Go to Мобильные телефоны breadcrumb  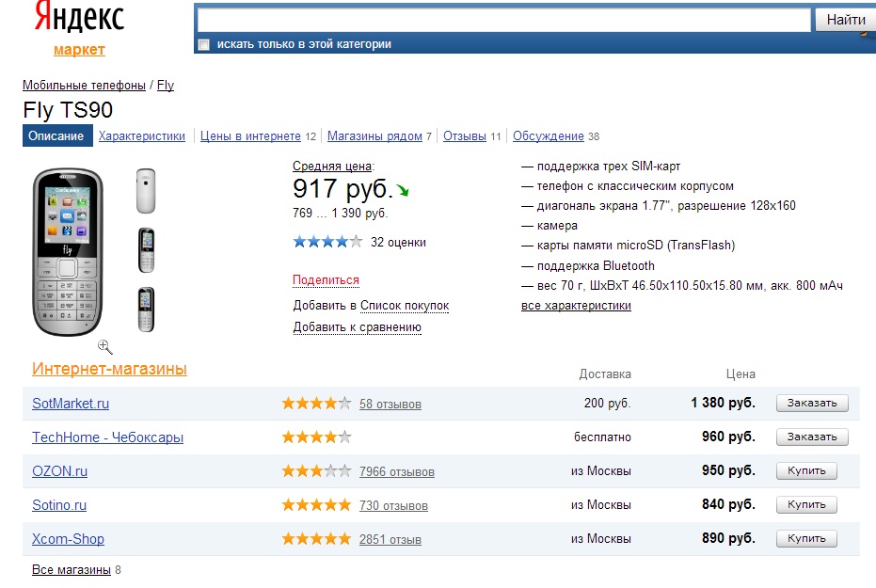point(84,85)
